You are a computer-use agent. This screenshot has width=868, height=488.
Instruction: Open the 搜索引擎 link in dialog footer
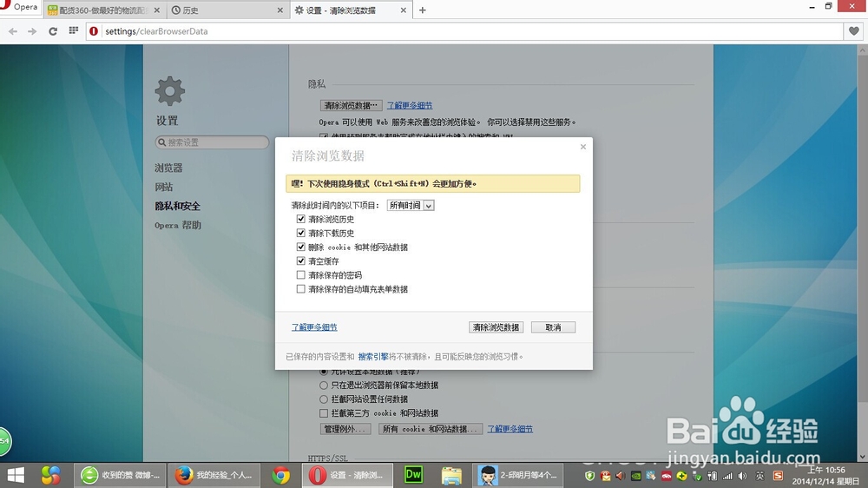tap(373, 357)
